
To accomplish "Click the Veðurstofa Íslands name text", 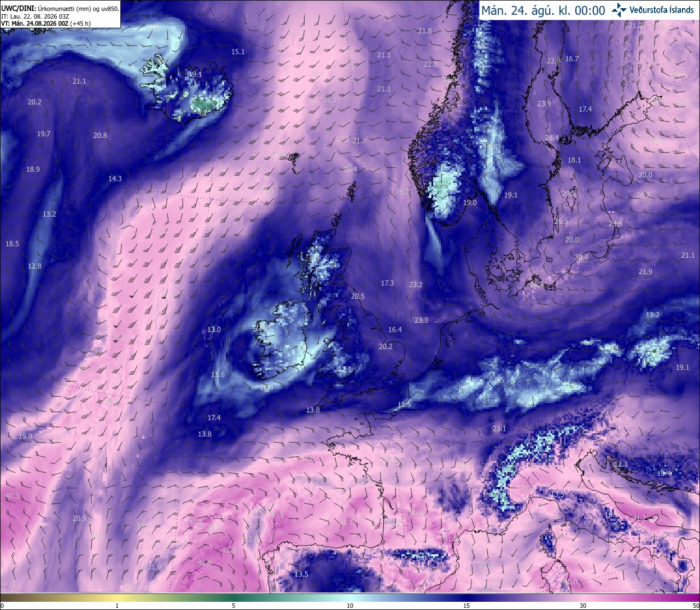I will (662, 10).
